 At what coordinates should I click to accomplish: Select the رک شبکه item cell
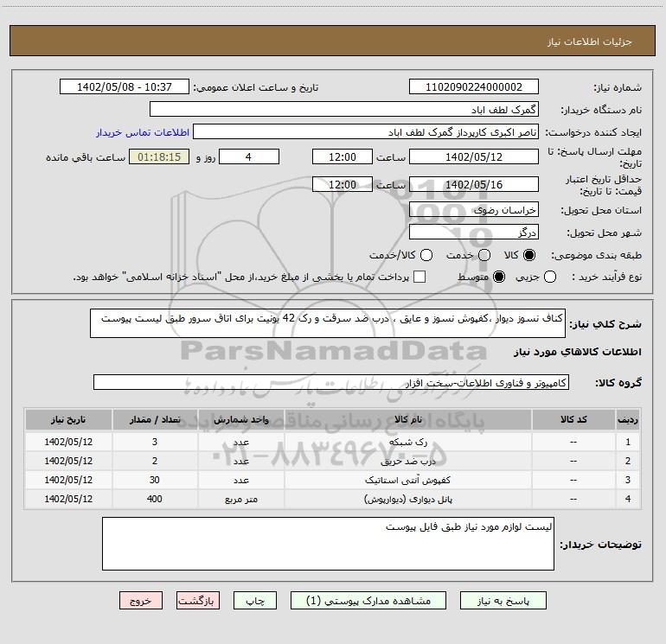(x=407, y=442)
